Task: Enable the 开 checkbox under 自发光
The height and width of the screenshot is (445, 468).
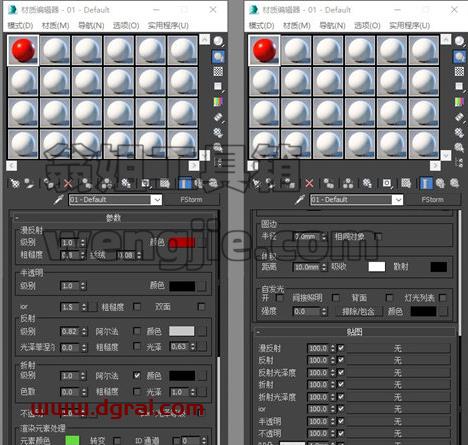Action: coord(280,298)
